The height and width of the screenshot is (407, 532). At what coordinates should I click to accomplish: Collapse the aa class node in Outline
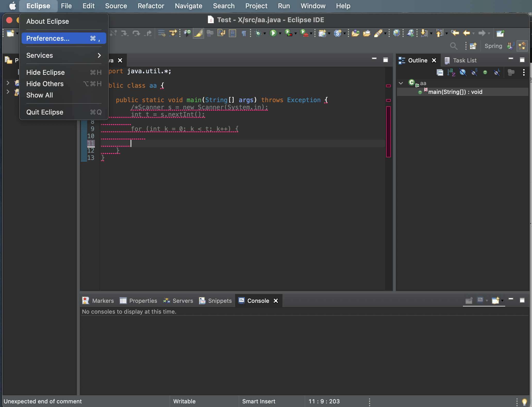(401, 83)
